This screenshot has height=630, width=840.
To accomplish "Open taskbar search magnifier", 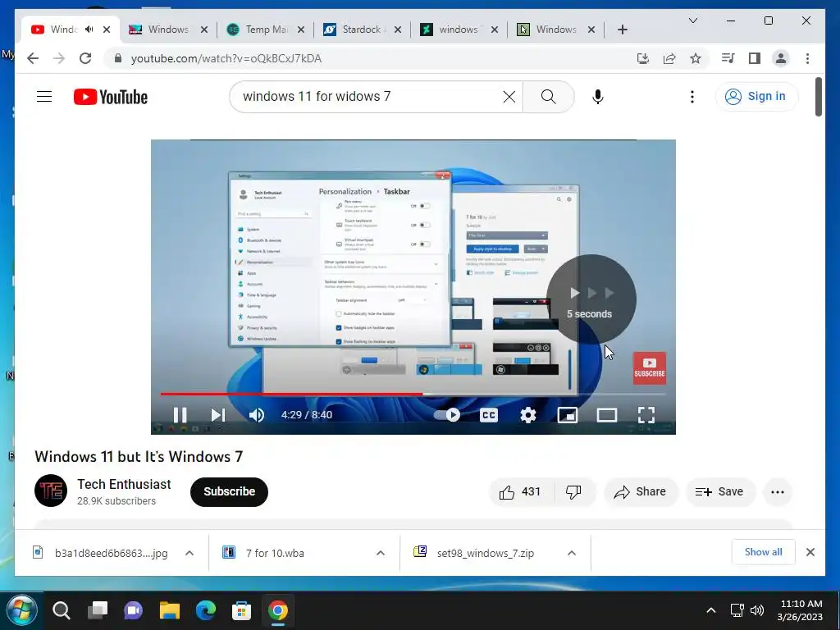I will [61, 610].
